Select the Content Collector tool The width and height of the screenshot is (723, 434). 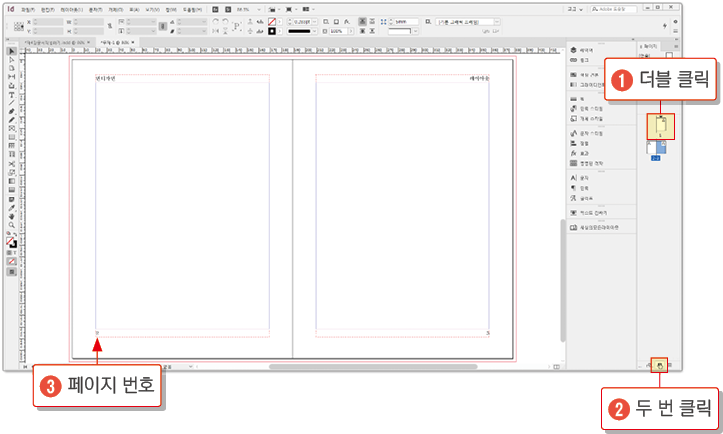[x=12, y=85]
